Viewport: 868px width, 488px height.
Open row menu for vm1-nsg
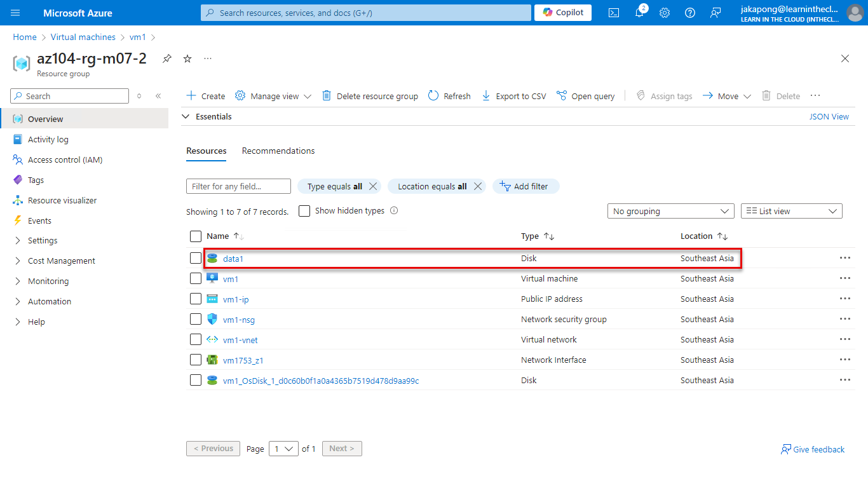(844, 319)
